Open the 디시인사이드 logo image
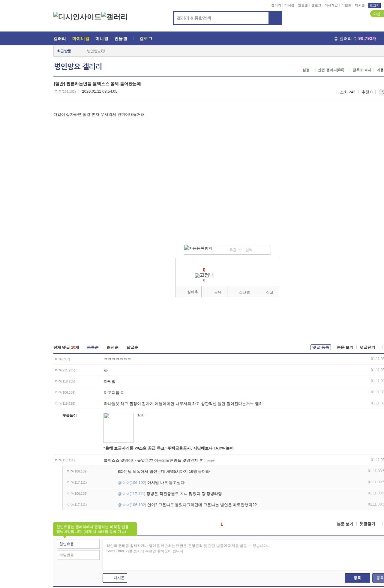Viewport: 384px width, 588px height. pos(77,16)
